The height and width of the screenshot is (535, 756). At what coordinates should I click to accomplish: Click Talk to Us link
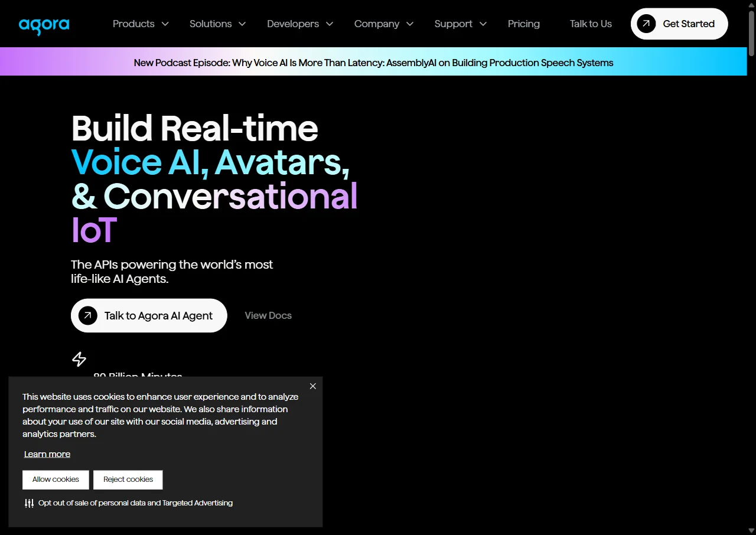click(x=591, y=24)
